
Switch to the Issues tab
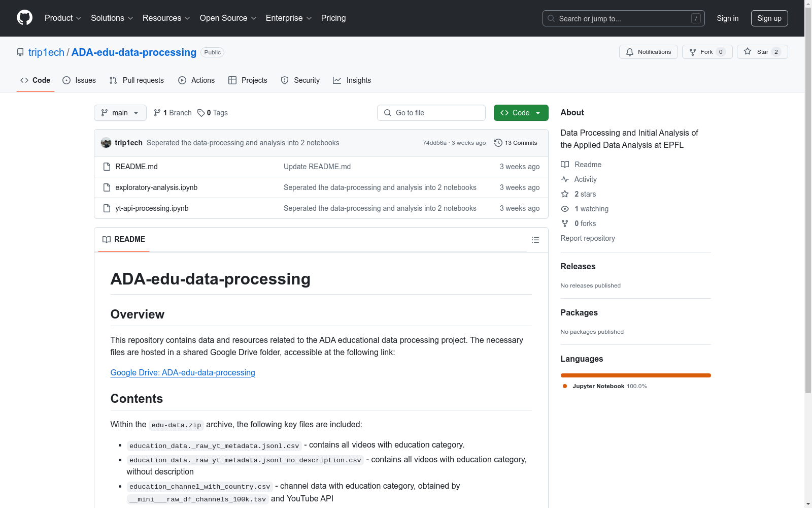[x=79, y=80]
